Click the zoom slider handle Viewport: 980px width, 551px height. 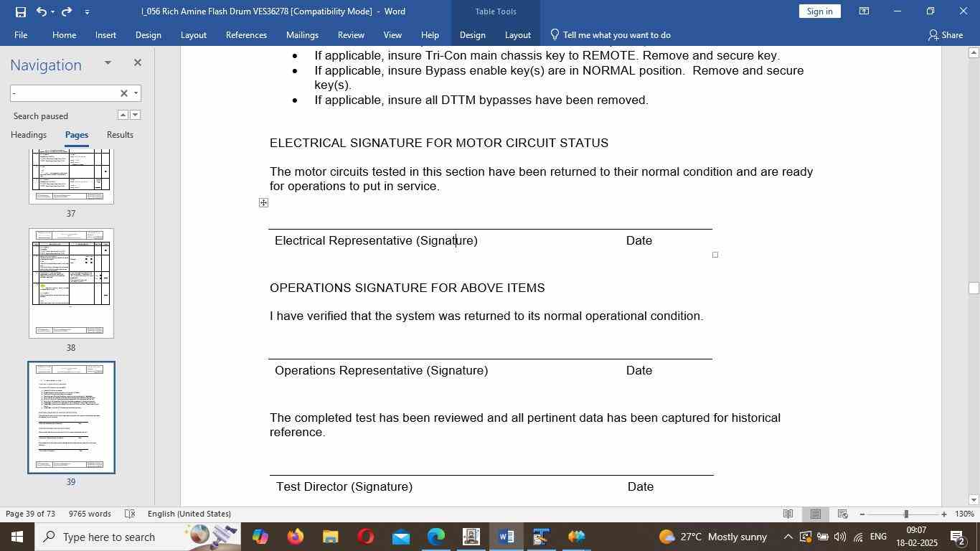point(906,514)
